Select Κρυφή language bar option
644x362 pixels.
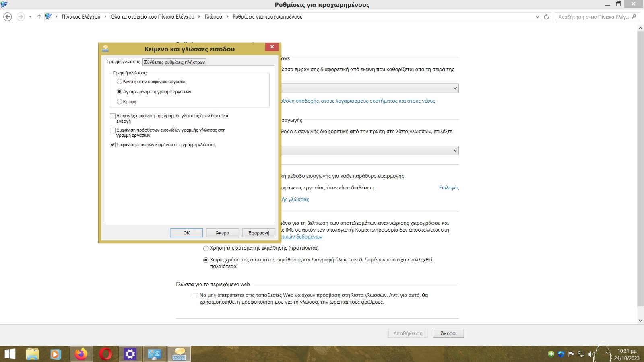pos(126,102)
